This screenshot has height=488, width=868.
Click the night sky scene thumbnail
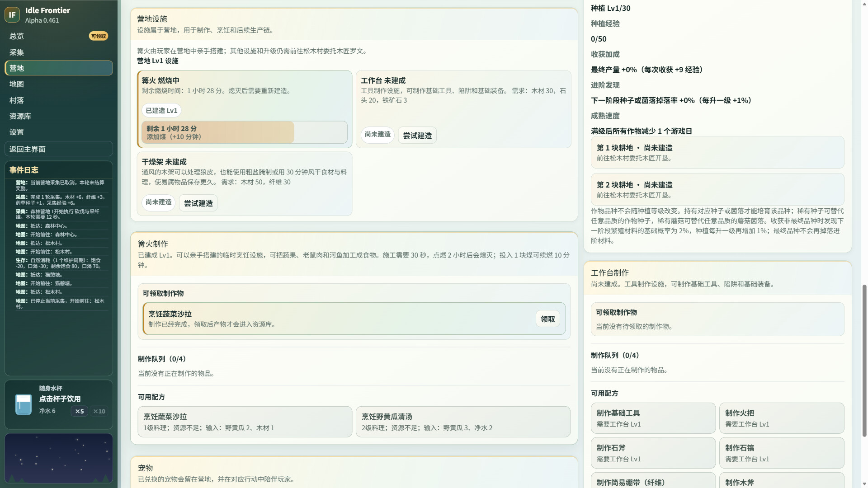point(59,458)
